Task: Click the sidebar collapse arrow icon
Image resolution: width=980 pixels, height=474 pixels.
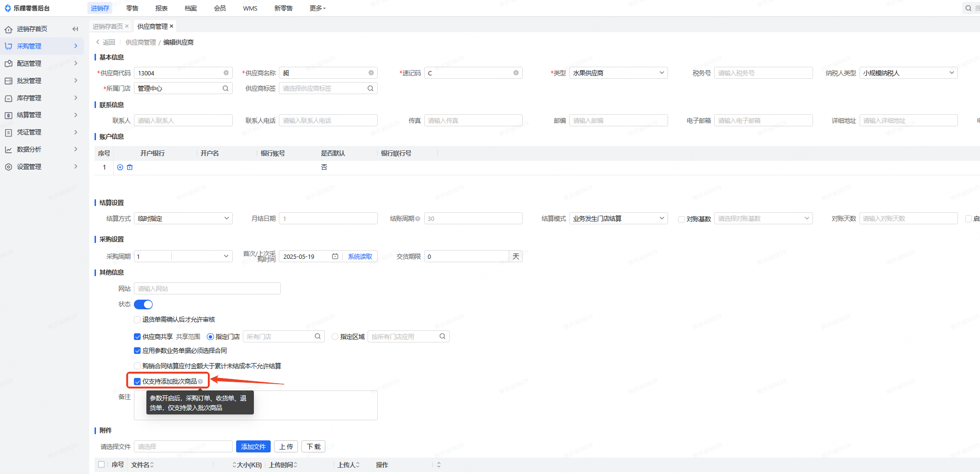Action: click(75, 29)
